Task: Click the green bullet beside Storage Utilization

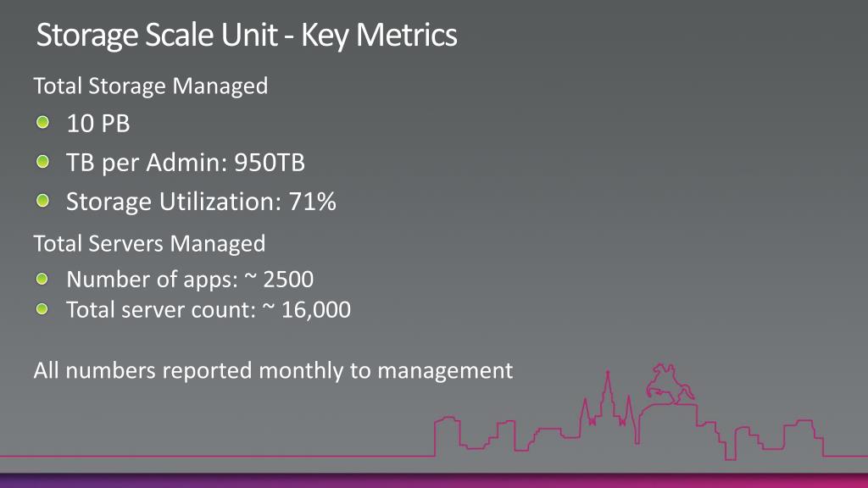Action: click(x=42, y=200)
